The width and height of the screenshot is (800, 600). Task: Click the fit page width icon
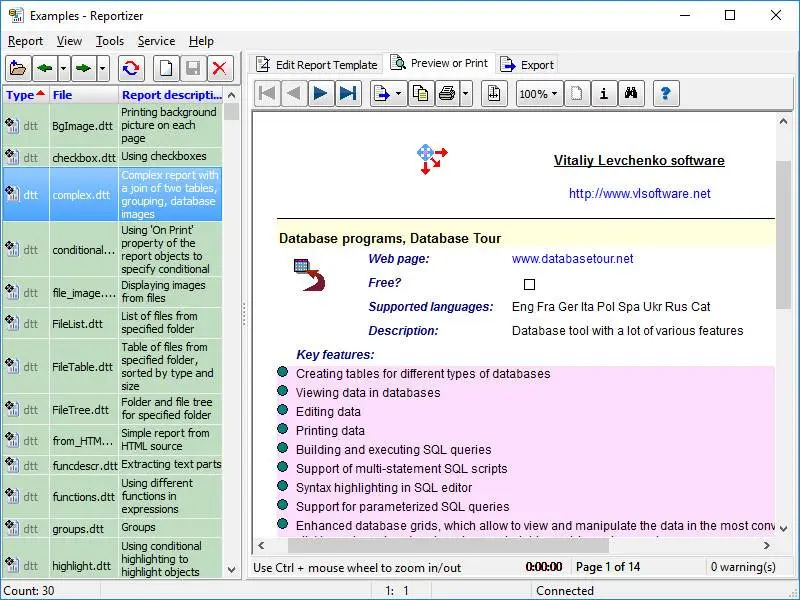494,93
